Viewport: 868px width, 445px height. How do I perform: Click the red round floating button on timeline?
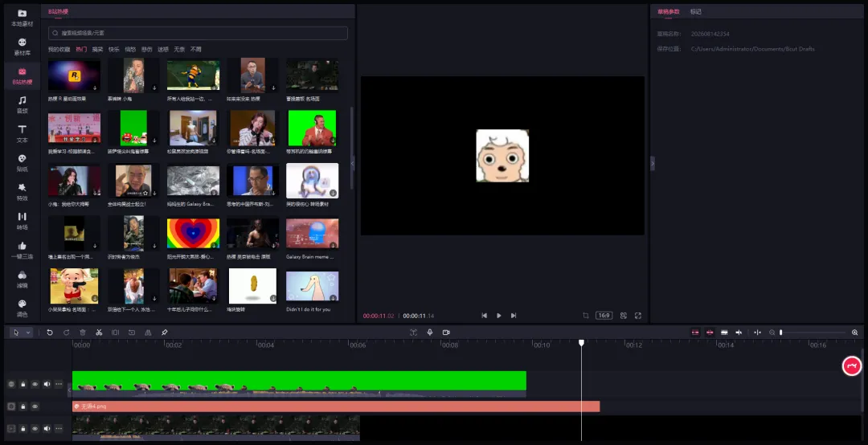852,365
